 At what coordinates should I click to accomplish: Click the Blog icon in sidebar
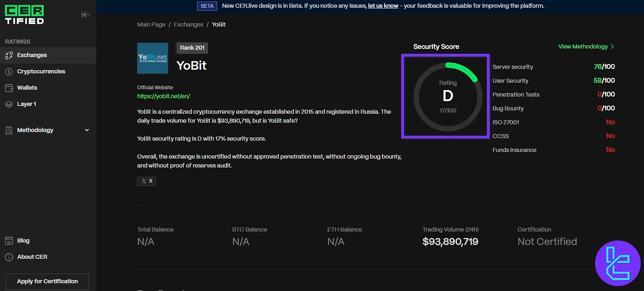pyautogui.click(x=9, y=241)
